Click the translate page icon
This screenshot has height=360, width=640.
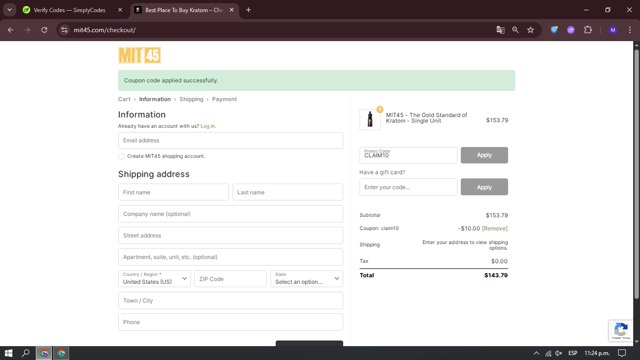[x=500, y=30]
